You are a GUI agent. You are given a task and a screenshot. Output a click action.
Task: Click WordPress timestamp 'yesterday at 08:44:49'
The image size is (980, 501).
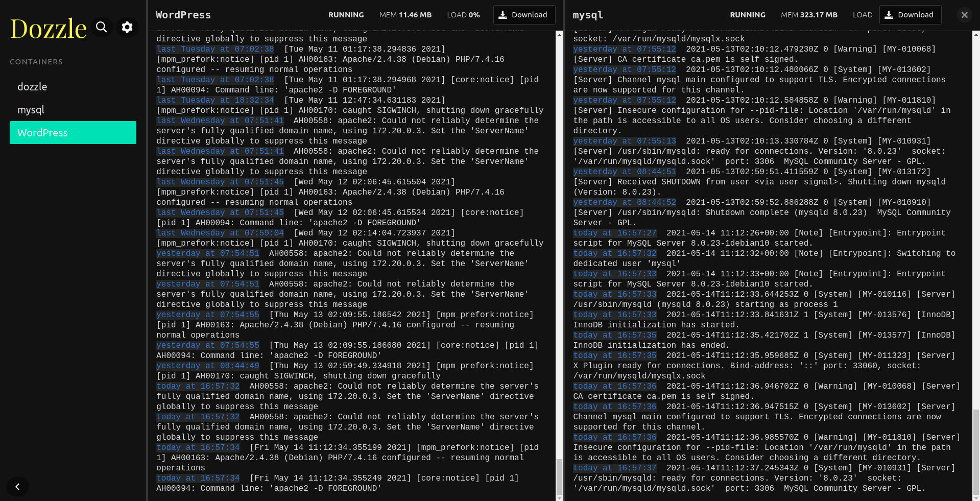(x=208, y=366)
